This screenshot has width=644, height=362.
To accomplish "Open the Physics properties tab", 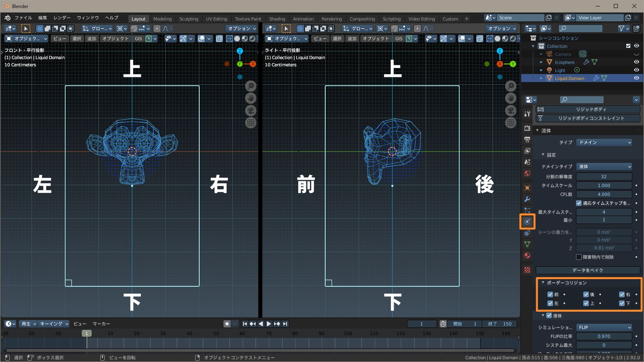I will click(x=527, y=222).
